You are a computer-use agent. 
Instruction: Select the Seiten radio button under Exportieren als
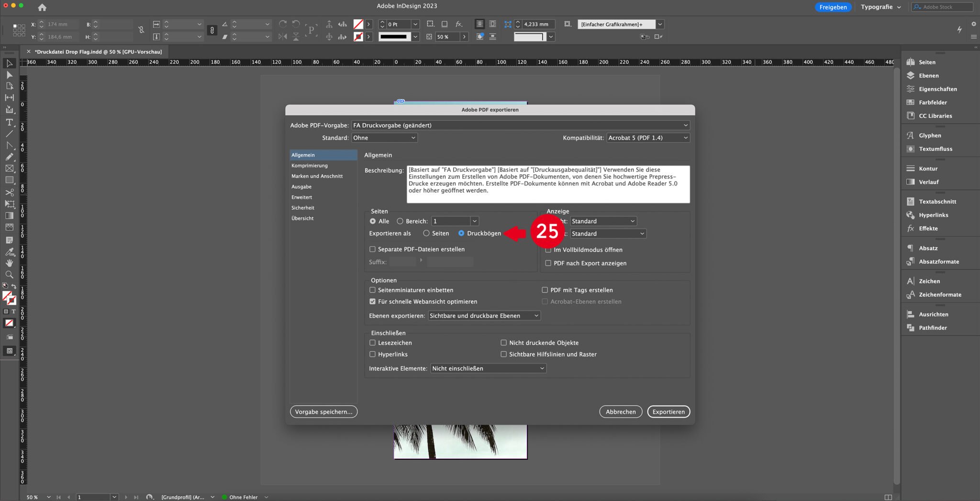coord(426,233)
